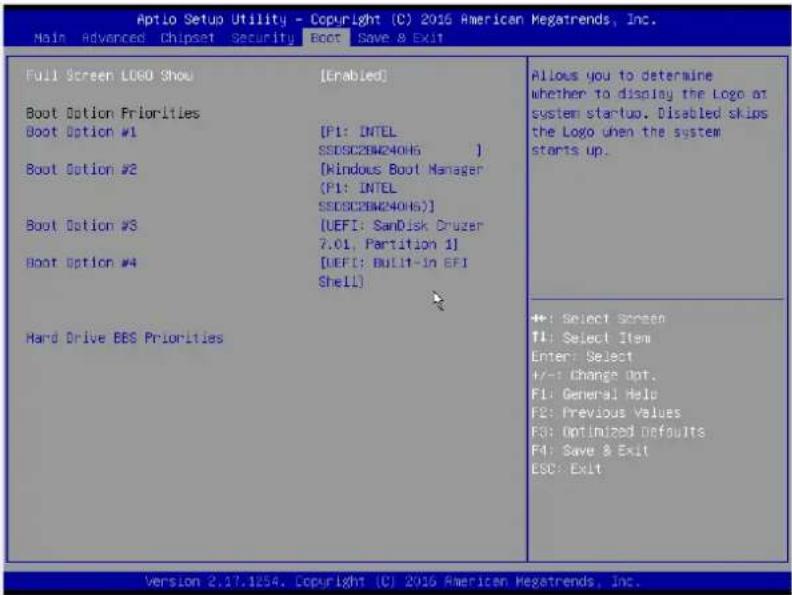The width and height of the screenshot is (792, 595).
Task: Click the ESC: Exit hint
Action: (566, 469)
